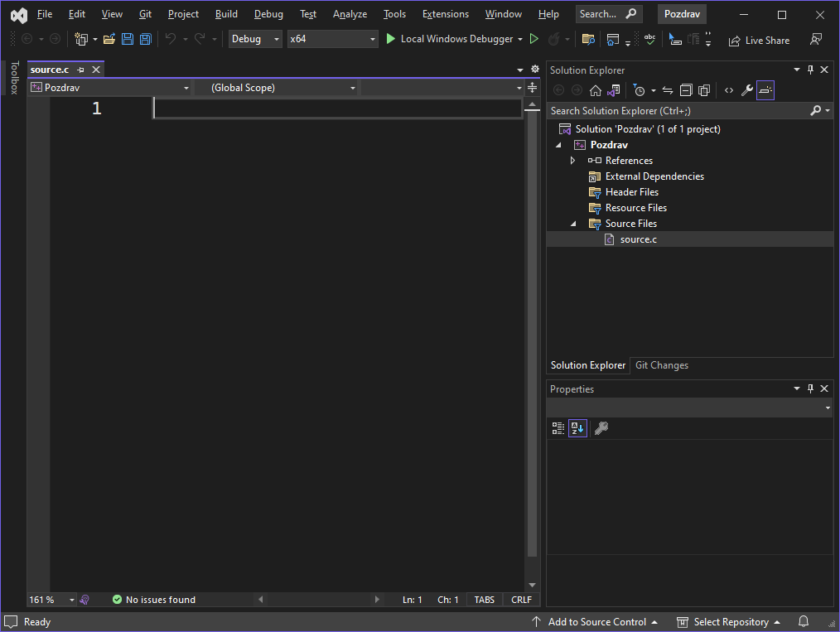The image size is (840, 632).
Task: Click the Collapse All icon in Solution Explorer
Action: pyautogui.click(x=686, y=90)
